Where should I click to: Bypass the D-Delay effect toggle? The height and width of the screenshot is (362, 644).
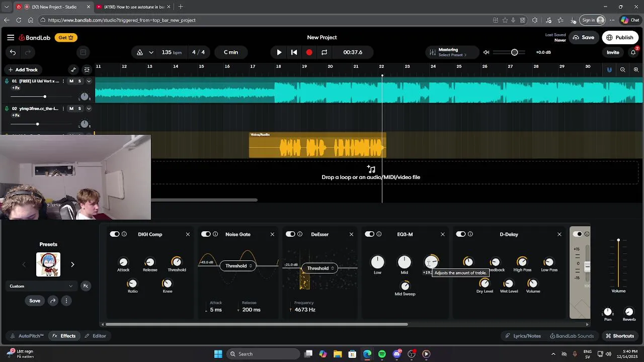(x=460, y=234)
